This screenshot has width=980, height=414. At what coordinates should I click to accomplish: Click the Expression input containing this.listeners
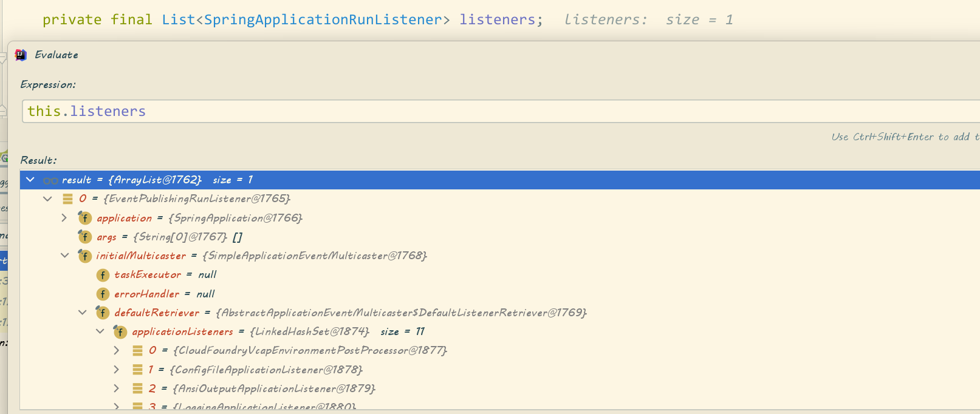486,112
